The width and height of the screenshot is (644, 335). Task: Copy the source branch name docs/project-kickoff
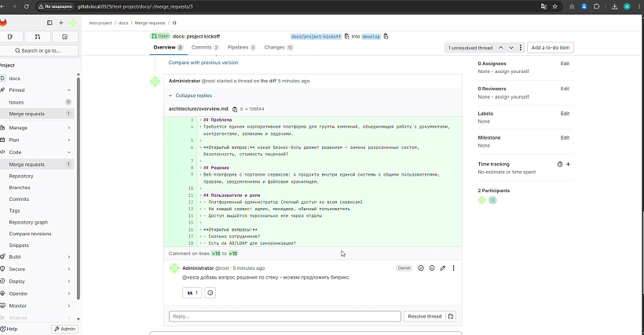[347, 37]
